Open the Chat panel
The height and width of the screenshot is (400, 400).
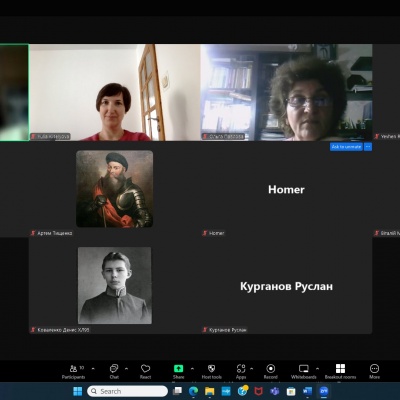click(114, 372)
